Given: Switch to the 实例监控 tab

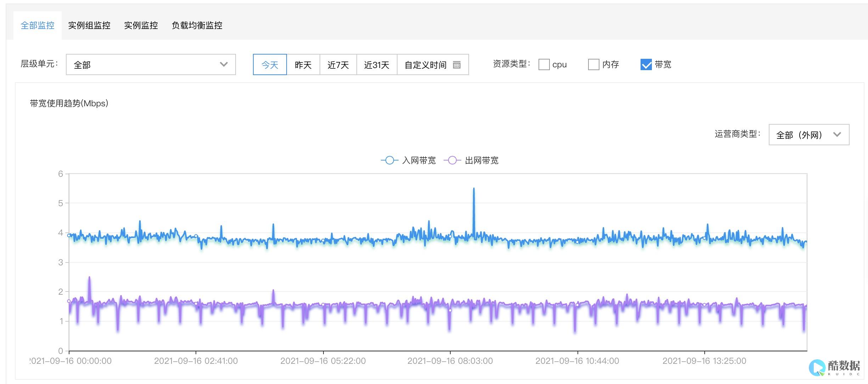Looking at the screenshot, I should [141, 26].
